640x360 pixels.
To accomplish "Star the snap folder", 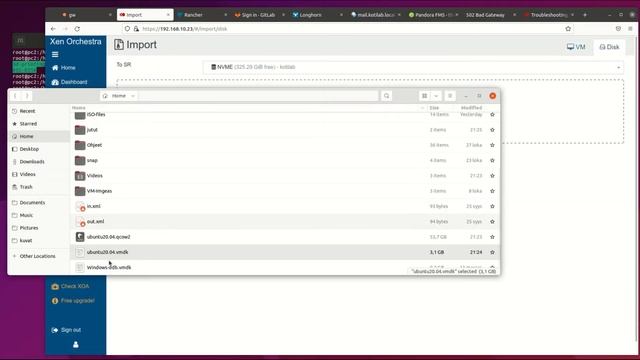I will click(492, 160).
